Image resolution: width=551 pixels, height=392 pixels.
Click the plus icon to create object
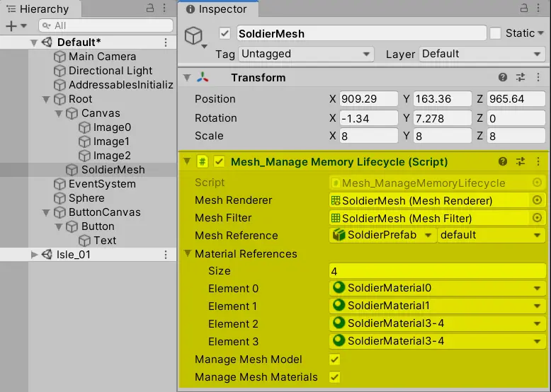coord(11,26)
